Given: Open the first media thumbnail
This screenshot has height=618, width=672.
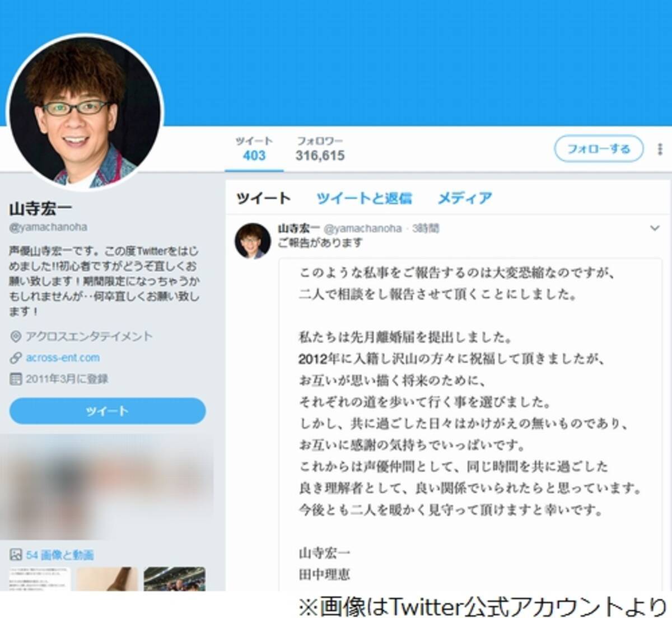Looking at the screenshot, I should pos(40,579).
